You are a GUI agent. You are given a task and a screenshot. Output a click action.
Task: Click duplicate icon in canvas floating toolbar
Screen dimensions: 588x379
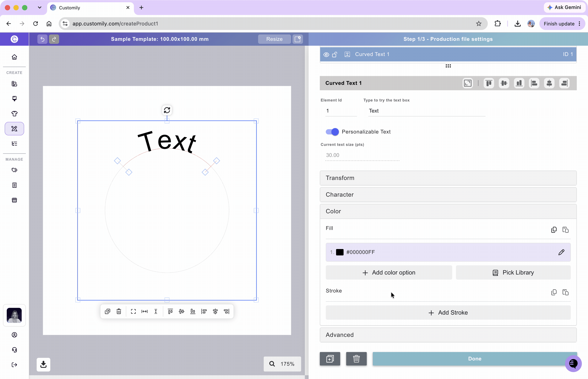click(107, 311)
